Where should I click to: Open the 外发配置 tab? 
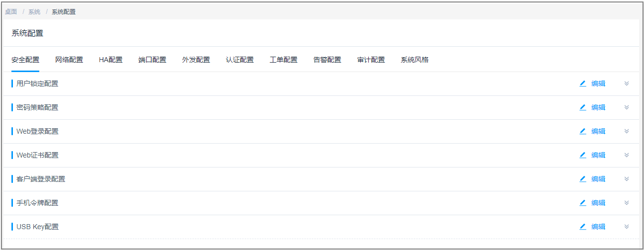196,60
